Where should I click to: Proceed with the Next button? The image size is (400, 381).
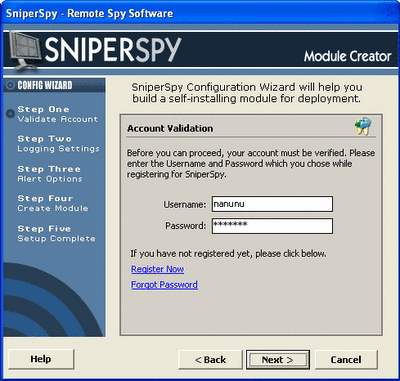278,360
